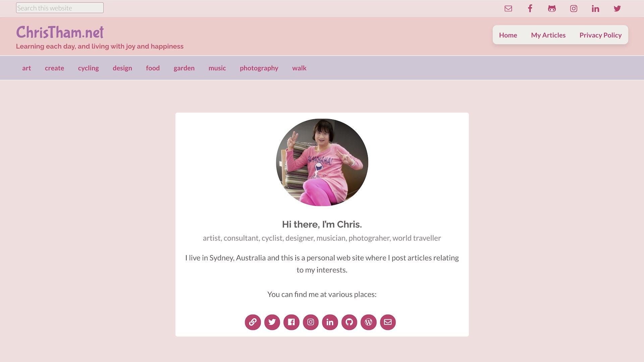644x362 pixels.
Task: Open the round GitHub icon in profile card
Action: pos(349,322)
